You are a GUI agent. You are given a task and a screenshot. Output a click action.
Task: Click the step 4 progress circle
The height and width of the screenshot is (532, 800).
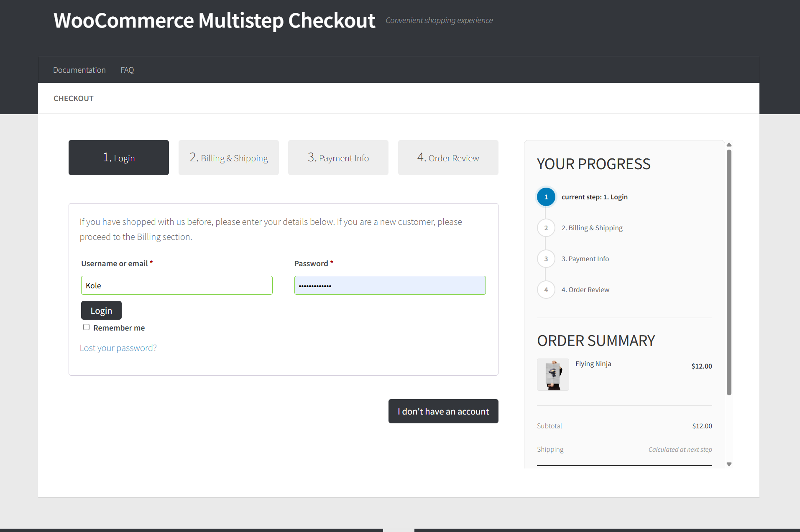(x=546, y=290)
